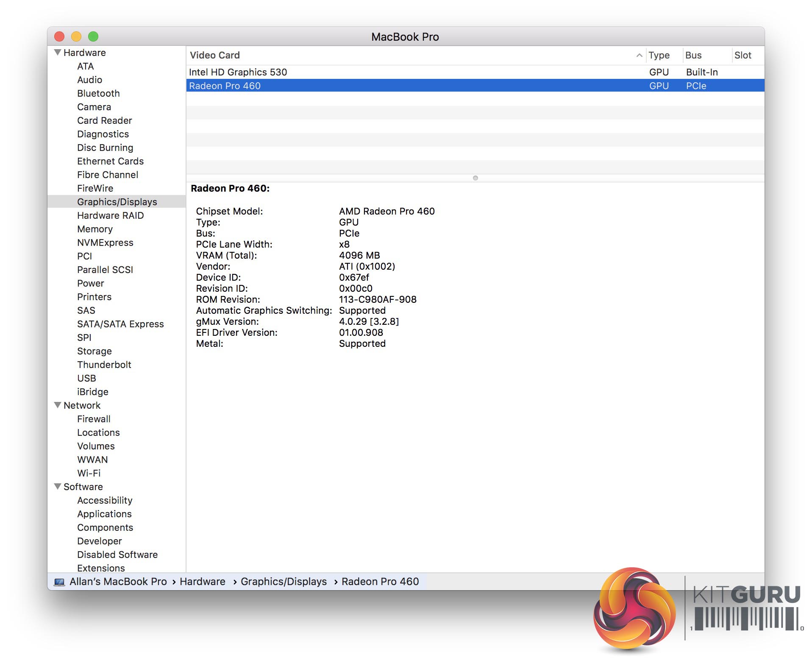Screen dimensions: 812x658
Task: Collapse the Hardware section triangle
Action: click(58, 53)
